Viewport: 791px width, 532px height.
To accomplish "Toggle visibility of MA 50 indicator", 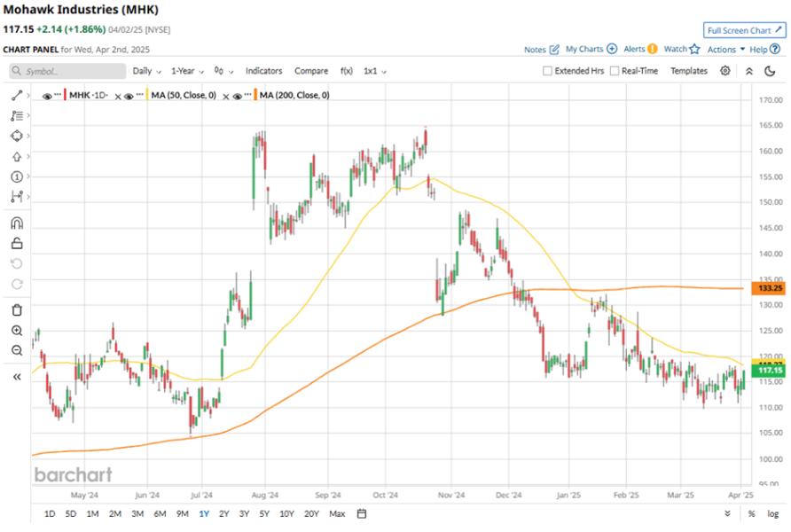I will pos(129,96).
